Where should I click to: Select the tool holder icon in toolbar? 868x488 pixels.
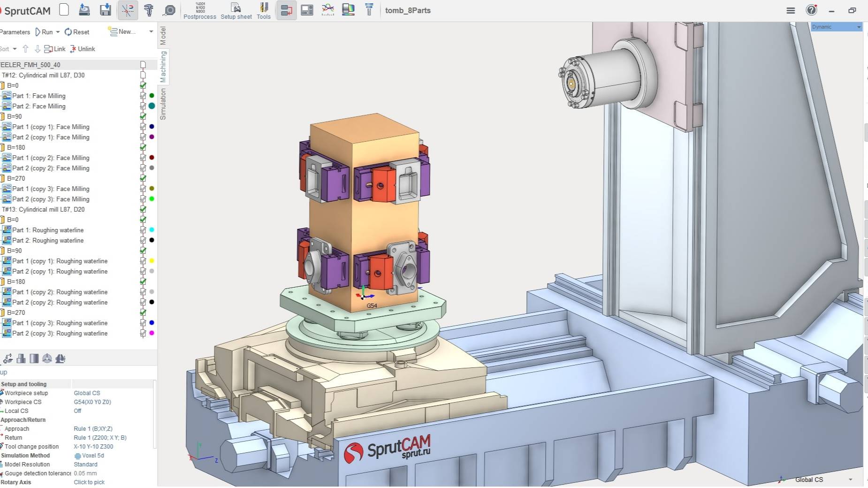369,10
